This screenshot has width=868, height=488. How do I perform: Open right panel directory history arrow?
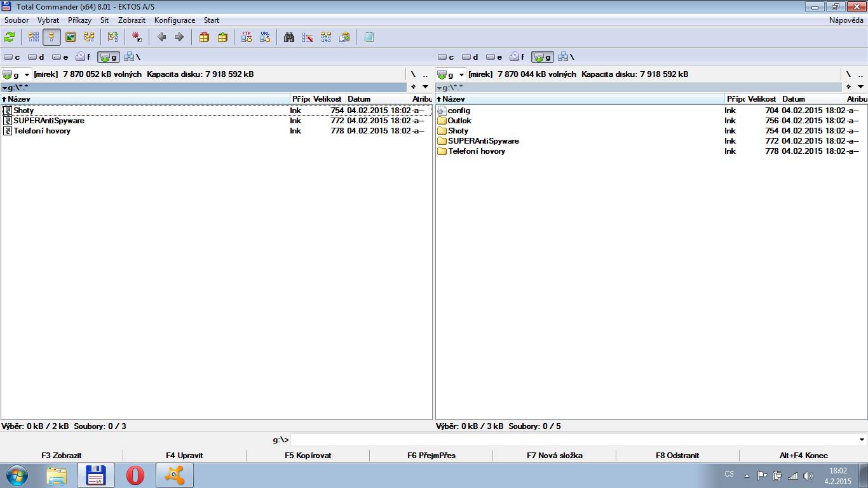tap(860, 87)
